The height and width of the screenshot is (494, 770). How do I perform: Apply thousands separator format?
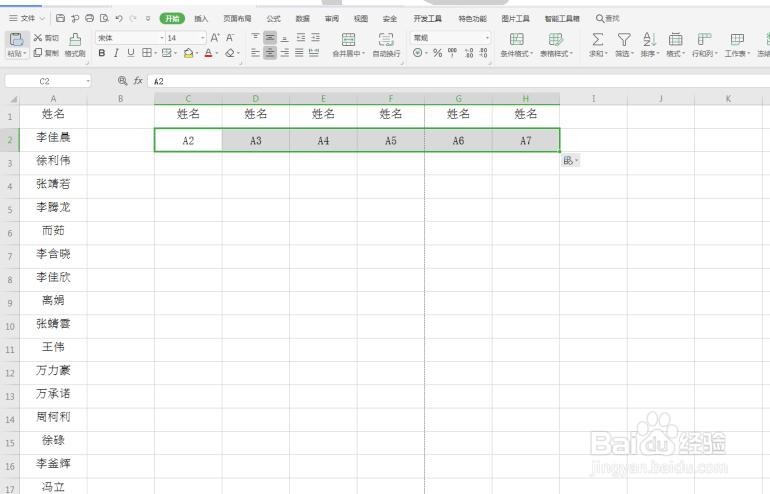click(452, 53)
